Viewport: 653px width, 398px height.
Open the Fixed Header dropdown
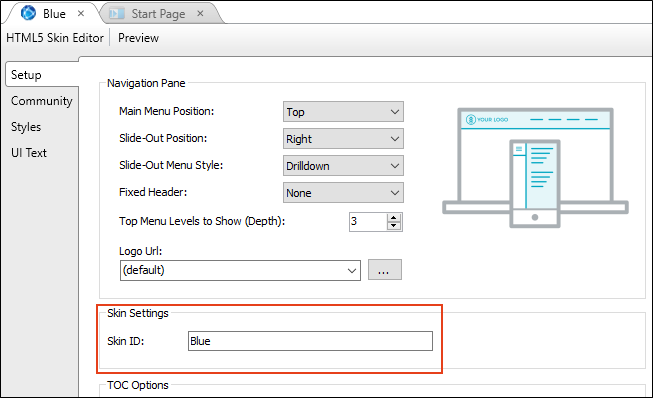click(x=343, y=193)
